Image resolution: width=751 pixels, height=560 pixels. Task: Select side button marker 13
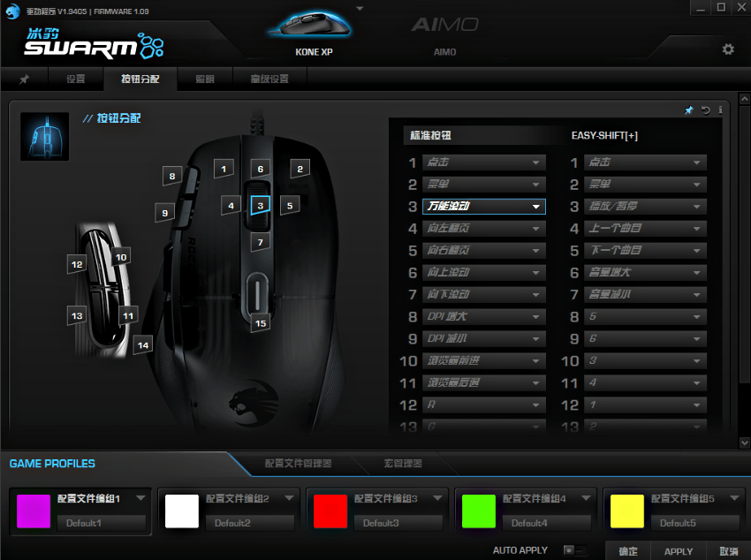77,315
